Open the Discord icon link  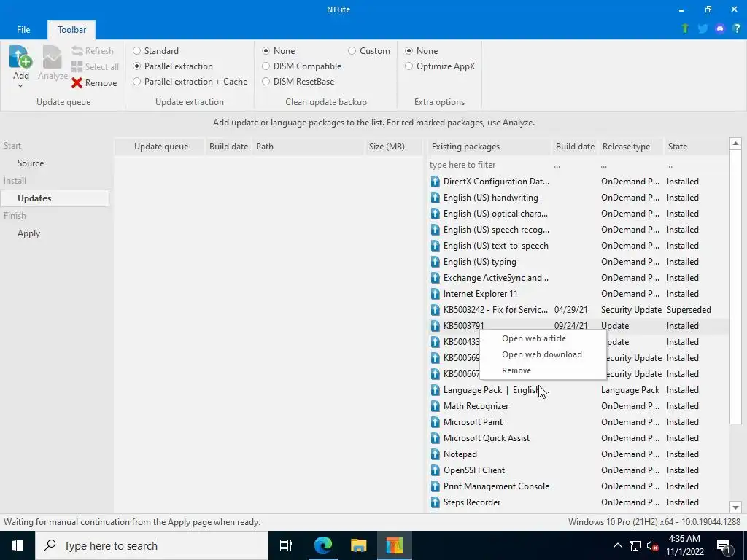click(720, 28)
